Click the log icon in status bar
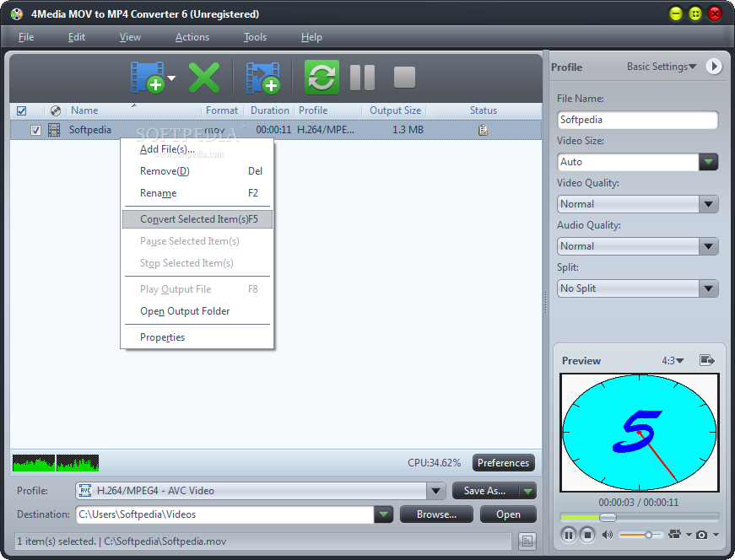The image size is (735, 560). (527, 541)
